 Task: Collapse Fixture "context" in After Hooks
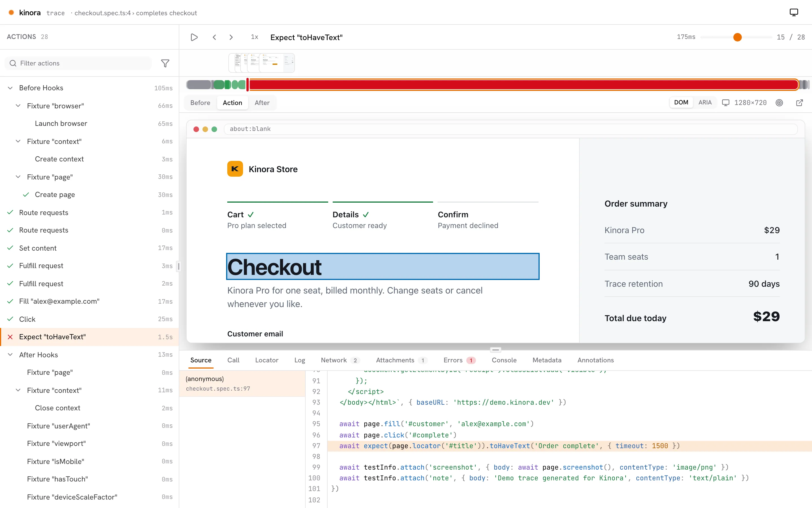click(18, 390)
